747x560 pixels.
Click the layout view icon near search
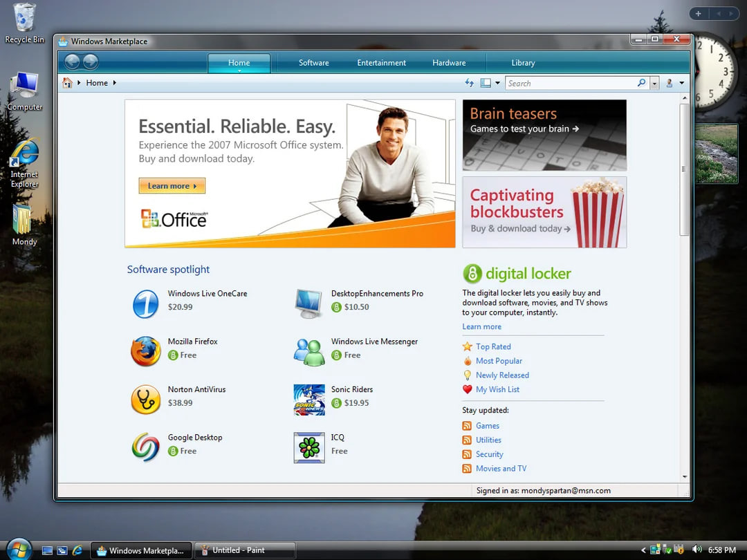point(486,83)
